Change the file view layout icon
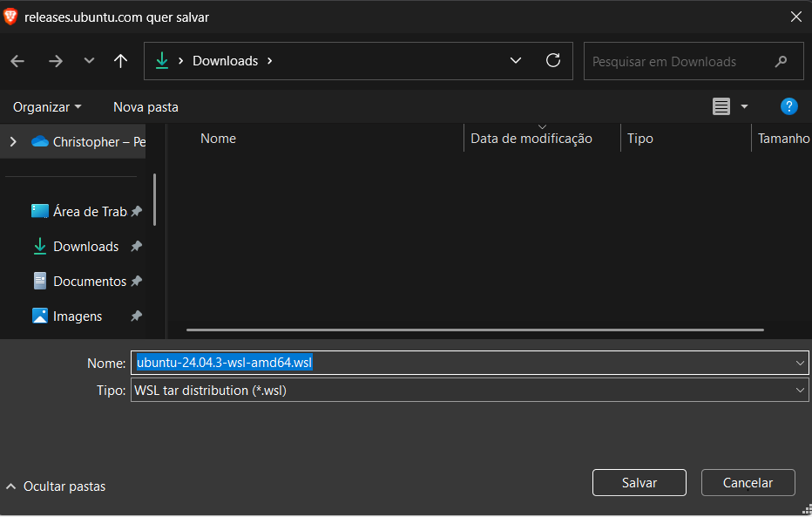 [721, 106]
